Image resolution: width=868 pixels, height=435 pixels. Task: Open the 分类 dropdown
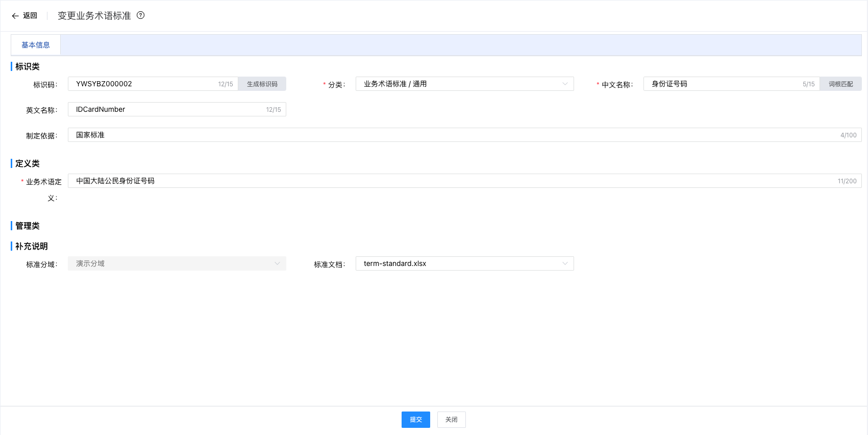click(464, 84)
